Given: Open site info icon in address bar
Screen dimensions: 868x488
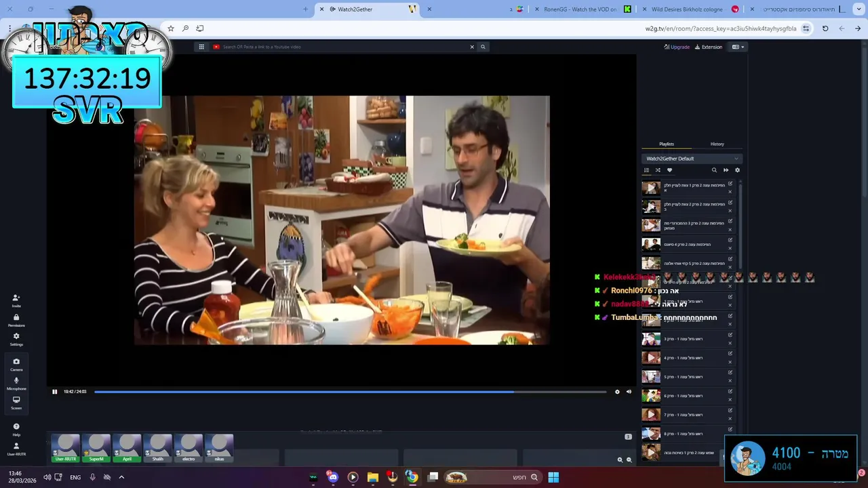Looking at the screenshot, I should point(806,28).
